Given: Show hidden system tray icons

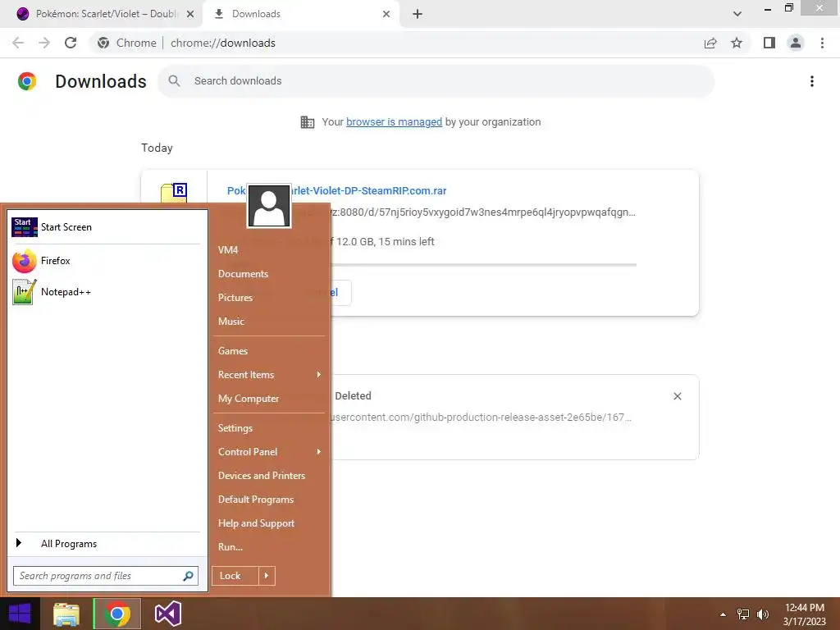Looking at the screenshot, I should [723, 614].
